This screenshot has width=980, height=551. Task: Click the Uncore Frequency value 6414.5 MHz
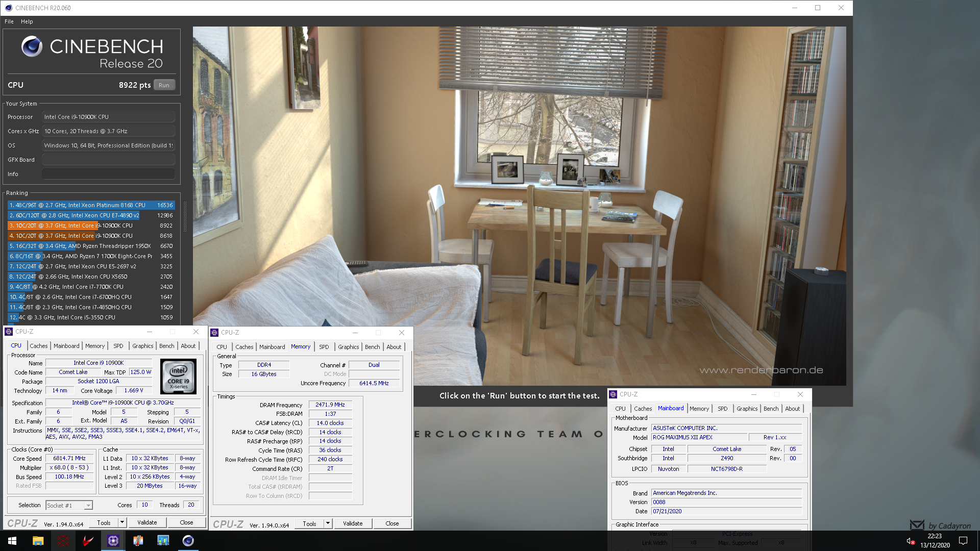click(374, 383)
